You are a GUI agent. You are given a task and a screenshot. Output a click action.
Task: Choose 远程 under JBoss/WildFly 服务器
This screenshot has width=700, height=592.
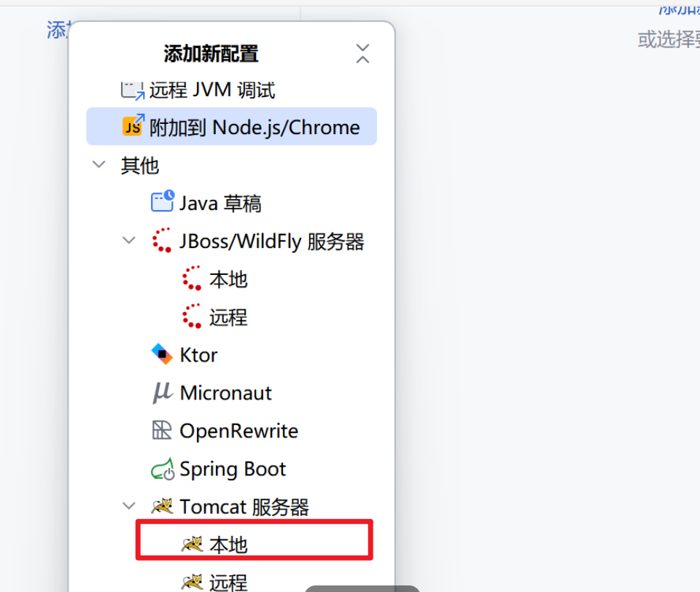coord(228,317)
